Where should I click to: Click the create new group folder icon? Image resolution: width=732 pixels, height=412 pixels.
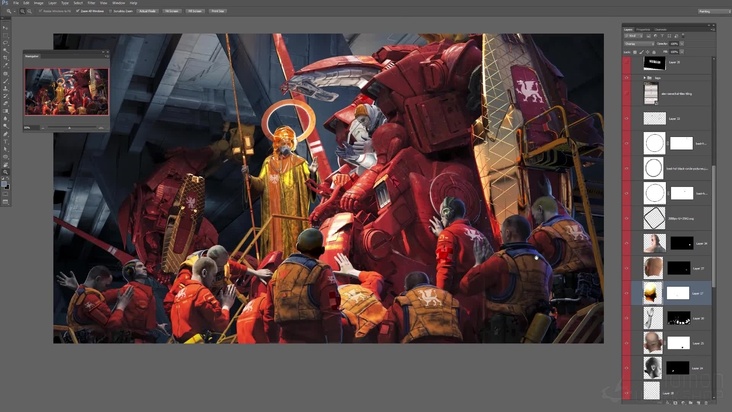[x=690, y=403]
